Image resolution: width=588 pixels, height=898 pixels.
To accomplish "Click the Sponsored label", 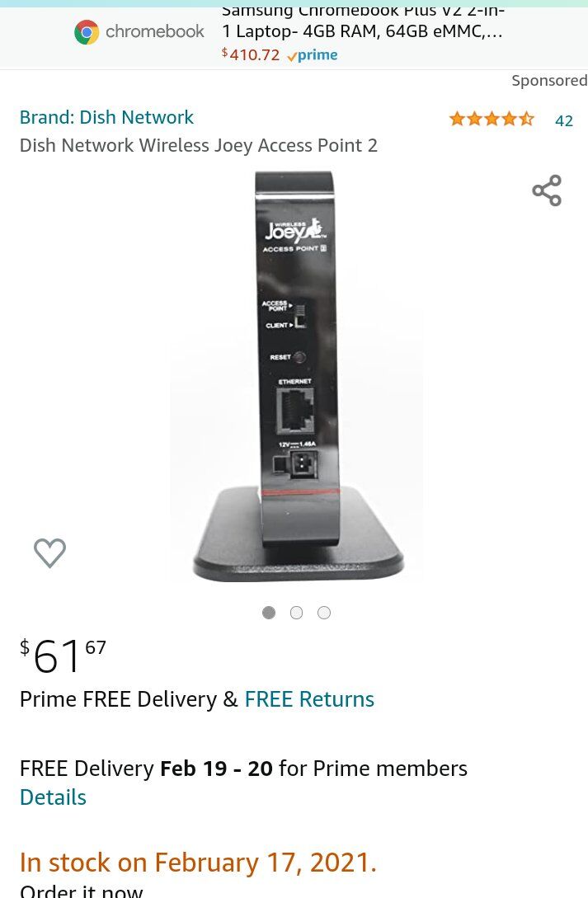I will coord(549,81).
